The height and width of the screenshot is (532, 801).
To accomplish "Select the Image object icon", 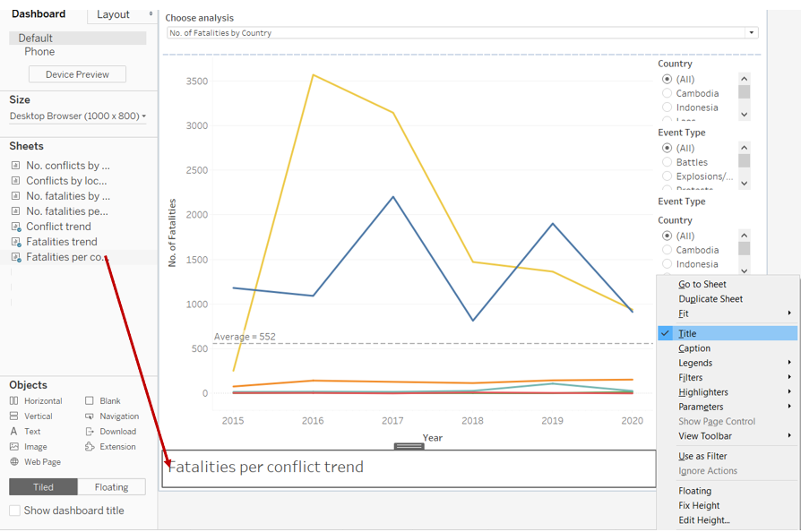I will point(14,447).
